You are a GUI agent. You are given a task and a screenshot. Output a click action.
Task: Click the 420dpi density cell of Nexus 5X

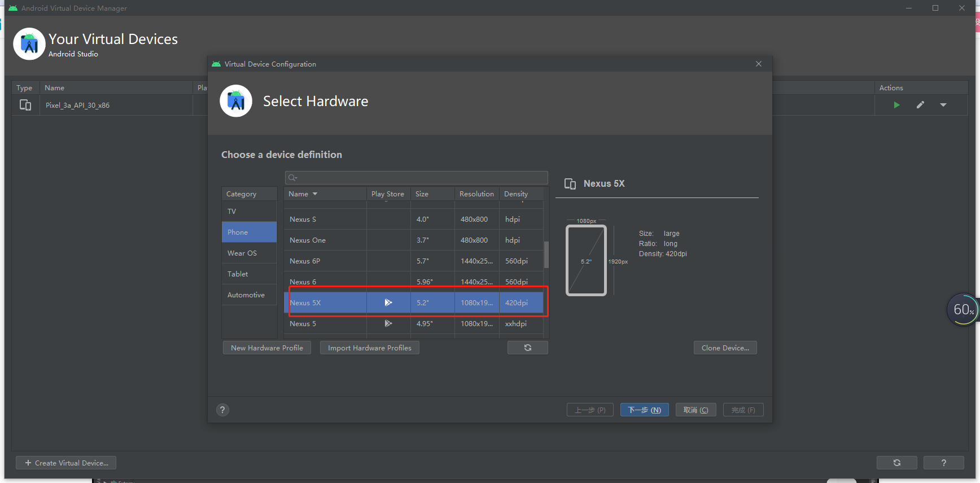point(522,302)
